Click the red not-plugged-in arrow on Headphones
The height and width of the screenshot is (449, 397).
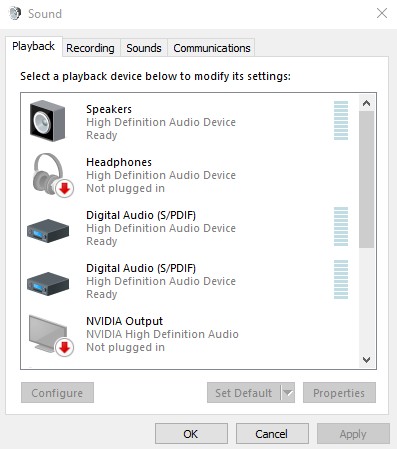point(64,189)
